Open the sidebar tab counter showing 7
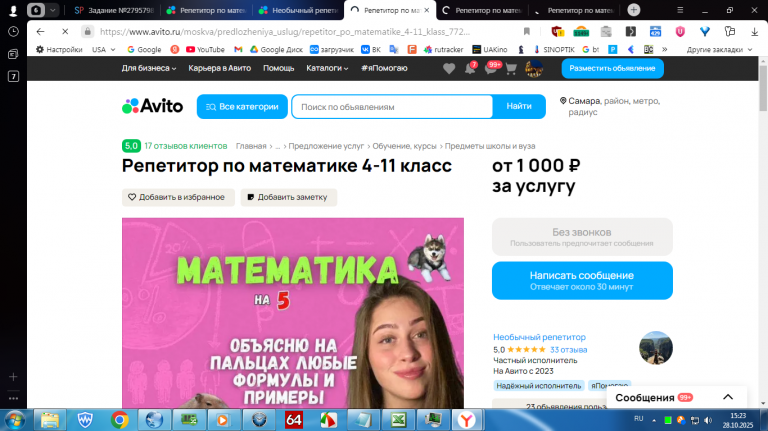The height and width of the screenshot is (431, 768). point(13,76)
